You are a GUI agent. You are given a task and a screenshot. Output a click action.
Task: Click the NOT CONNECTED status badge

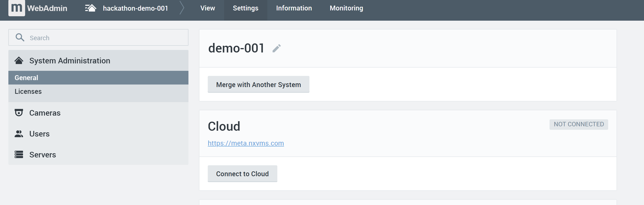[578, 124]
